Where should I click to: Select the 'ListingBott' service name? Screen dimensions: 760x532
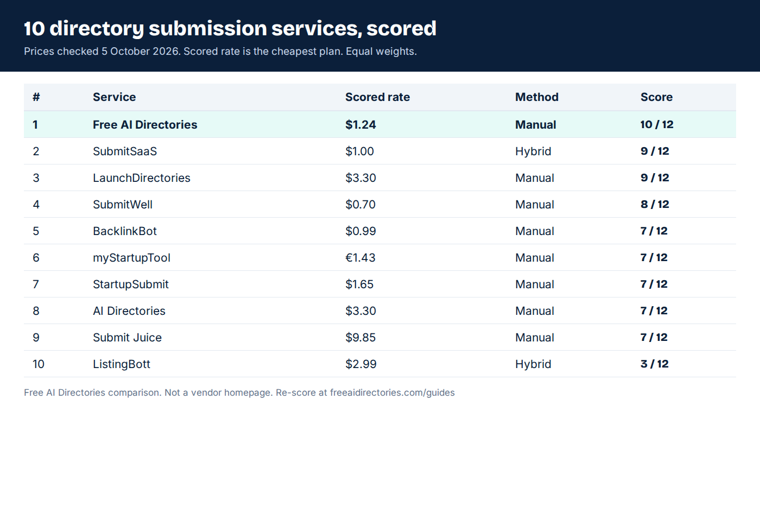click(122, 364)
